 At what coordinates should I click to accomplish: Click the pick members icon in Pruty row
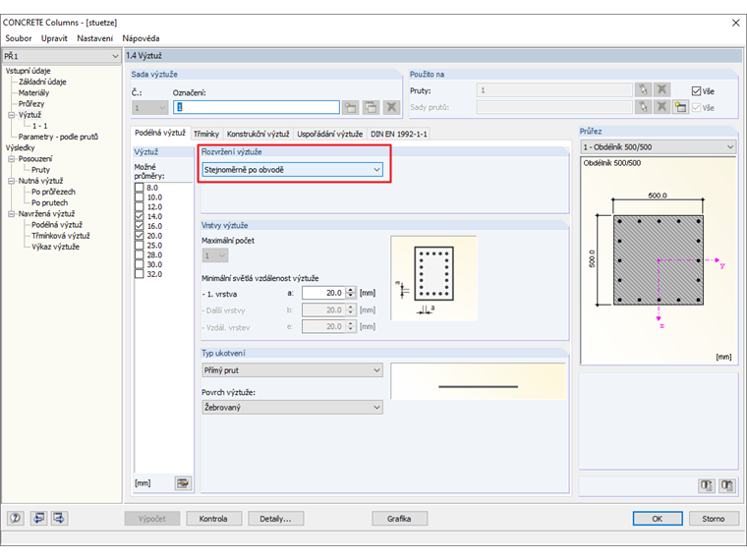(x=643, y=89)
